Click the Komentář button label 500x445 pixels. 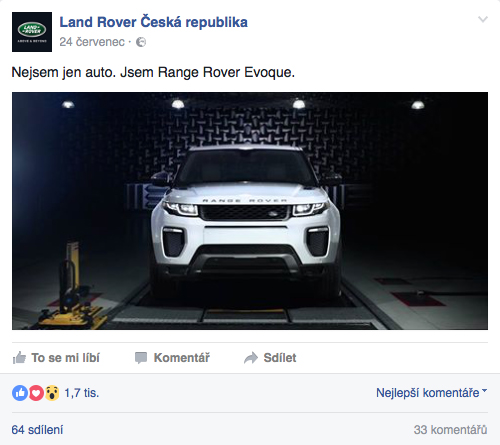(182, 358)
